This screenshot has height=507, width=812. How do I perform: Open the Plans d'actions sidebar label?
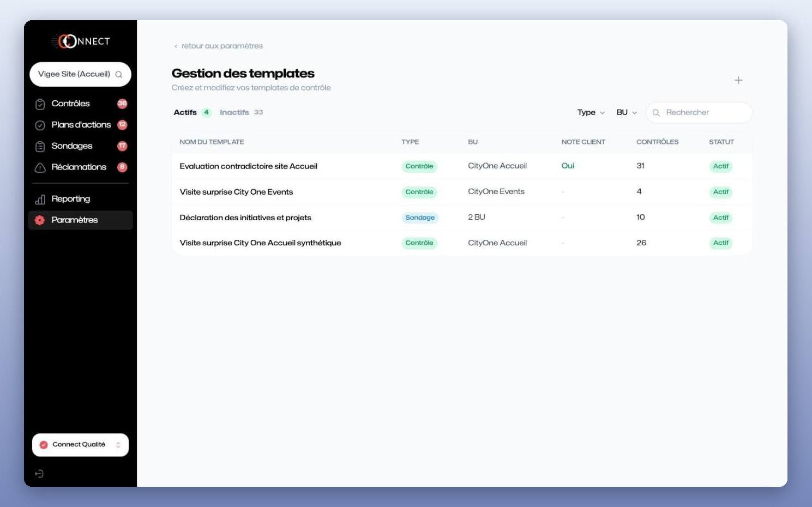point(81,125)
